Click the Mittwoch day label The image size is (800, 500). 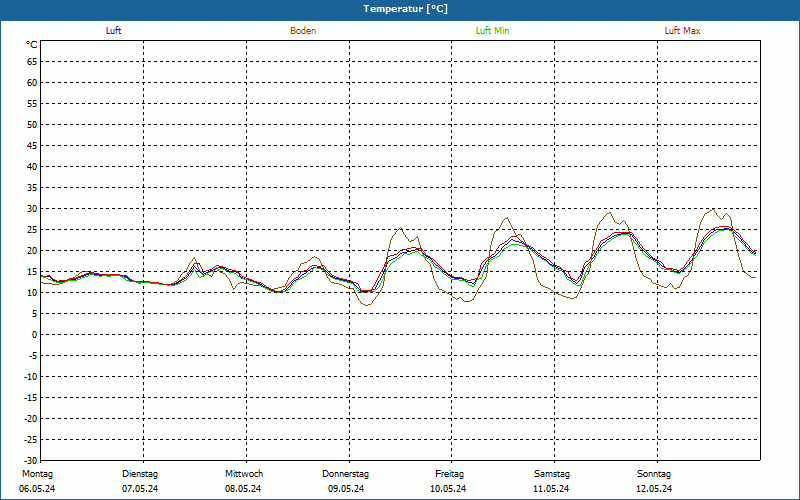(244, 474)
